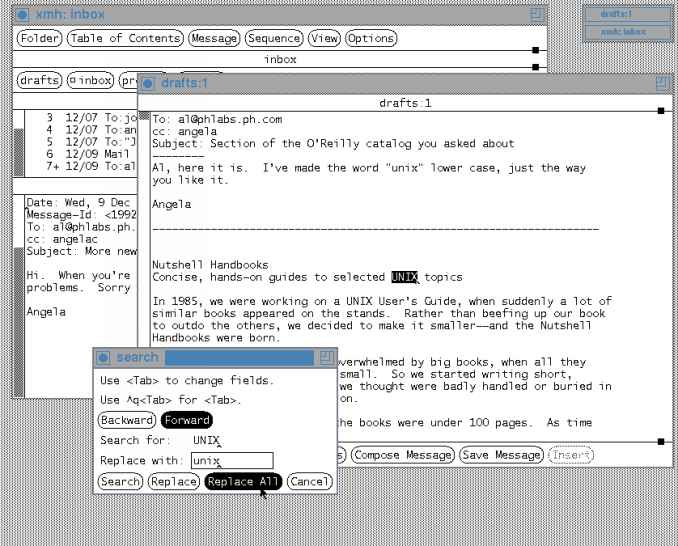Screen dimensions: 678x546
Task: Click the Replace with text field
Action: coord(231,461)
